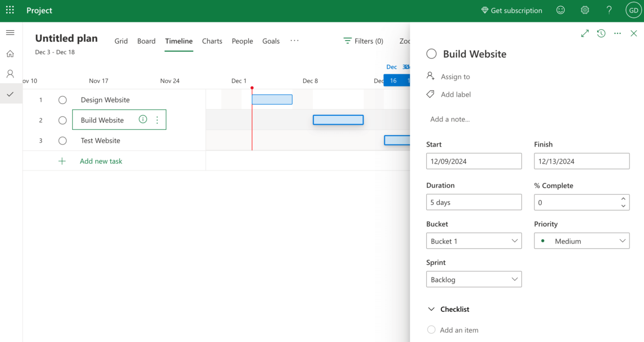Screen dimensions: 644x342
Task: Expand the task pane to full screen
Action: point(585,33)
